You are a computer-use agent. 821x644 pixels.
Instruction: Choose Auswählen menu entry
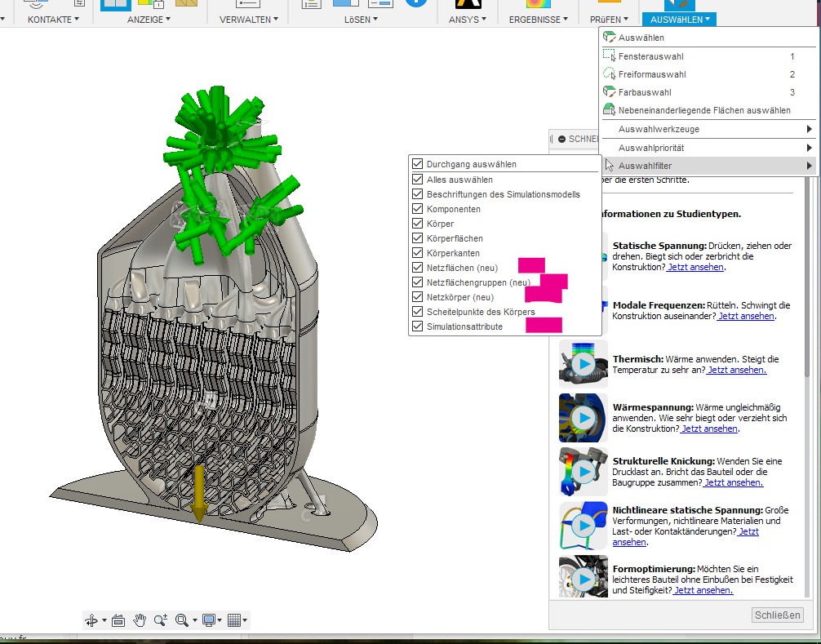click(x=709, y=38)
